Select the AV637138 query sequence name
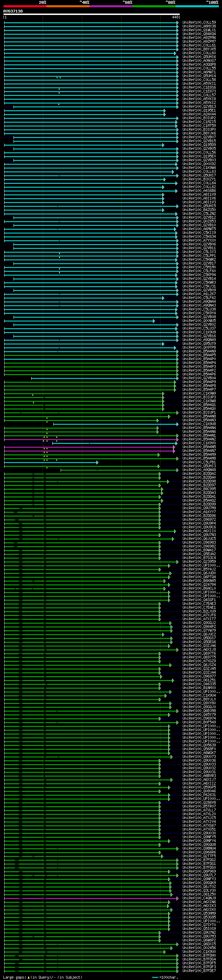The height and width of the screenshot is (980, 222). [13, 11]
